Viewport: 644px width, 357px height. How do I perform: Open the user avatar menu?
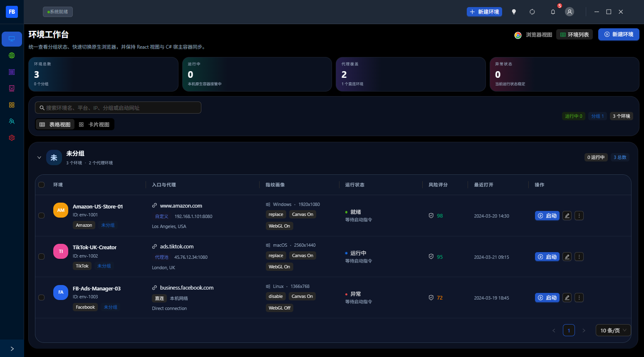click(x=570, y=12)
